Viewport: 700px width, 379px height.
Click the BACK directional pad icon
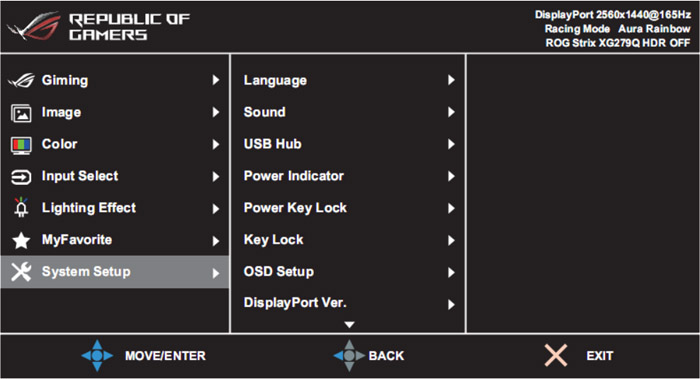tap(349, 356)
